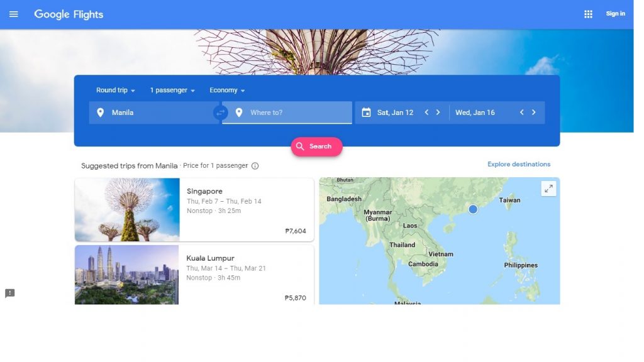Click the destination location pin icon
The width and height of the screenshot is (644, 362).
point(238,112)
